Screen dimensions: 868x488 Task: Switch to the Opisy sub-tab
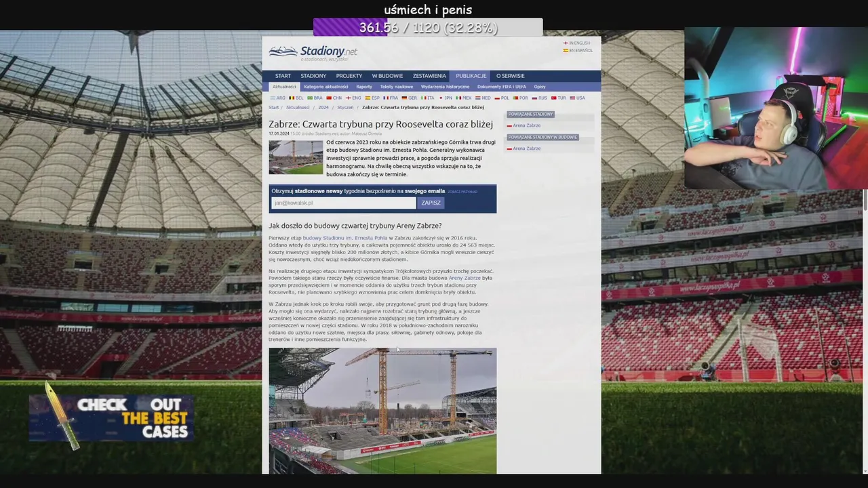pyautogui.click(x=540, y=87)
